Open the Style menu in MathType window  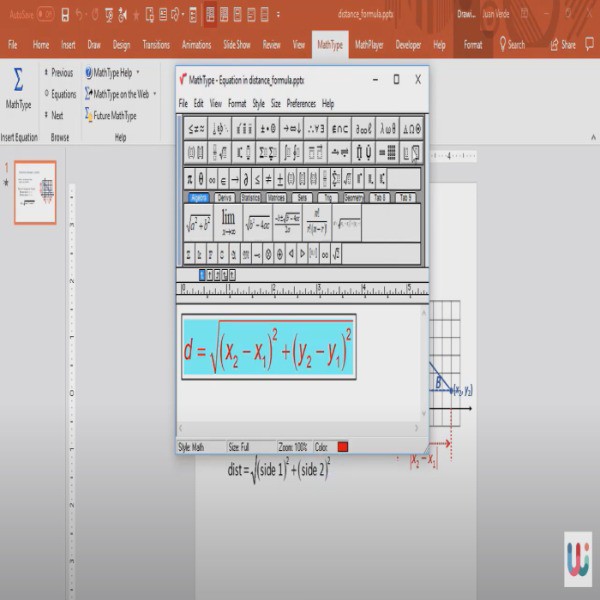point(258,103)
